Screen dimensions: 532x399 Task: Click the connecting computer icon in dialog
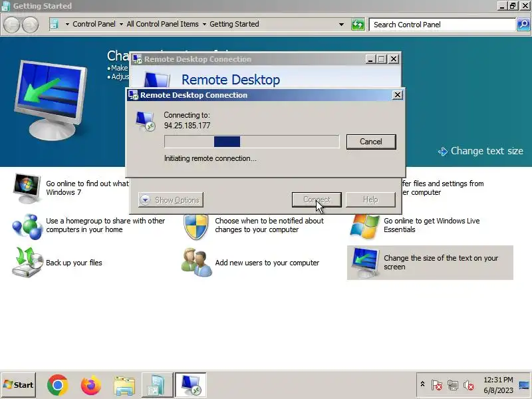pyautogui.click(x=145, y=121)
